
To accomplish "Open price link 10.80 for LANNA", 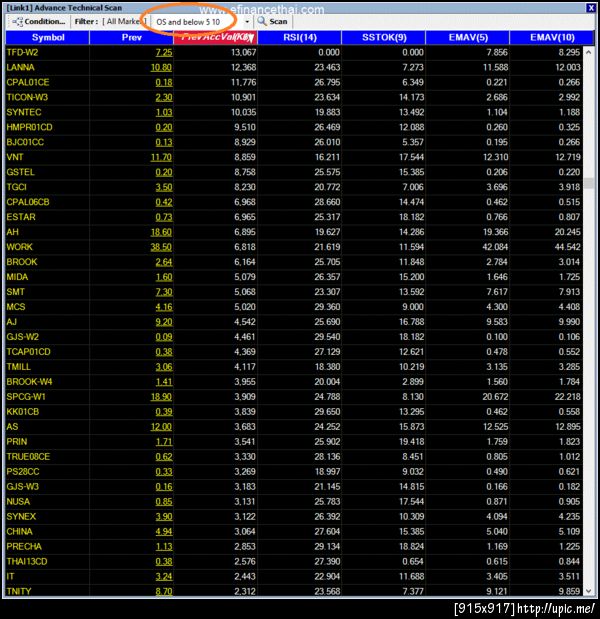I will (161, 68).
